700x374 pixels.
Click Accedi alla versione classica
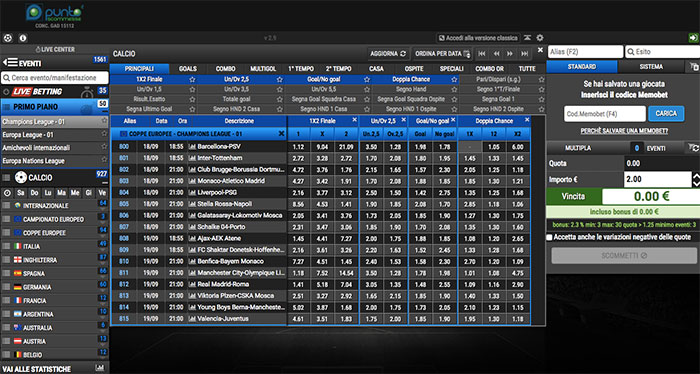click(478, 38)
